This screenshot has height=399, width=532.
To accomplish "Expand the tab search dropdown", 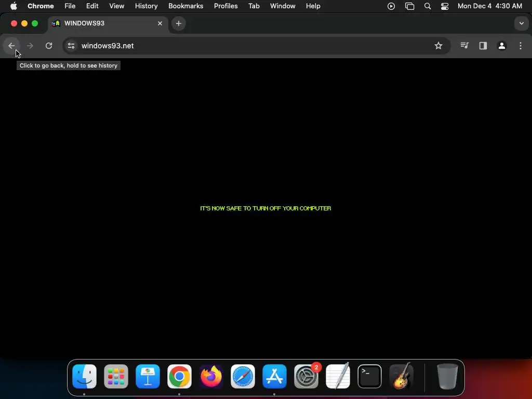I will pos(521,23).
